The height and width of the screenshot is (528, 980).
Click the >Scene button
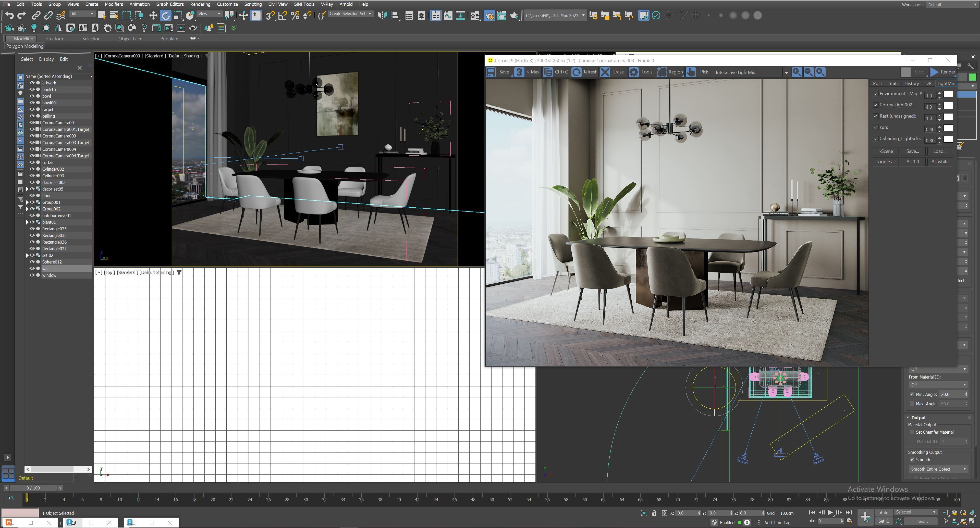885,151
